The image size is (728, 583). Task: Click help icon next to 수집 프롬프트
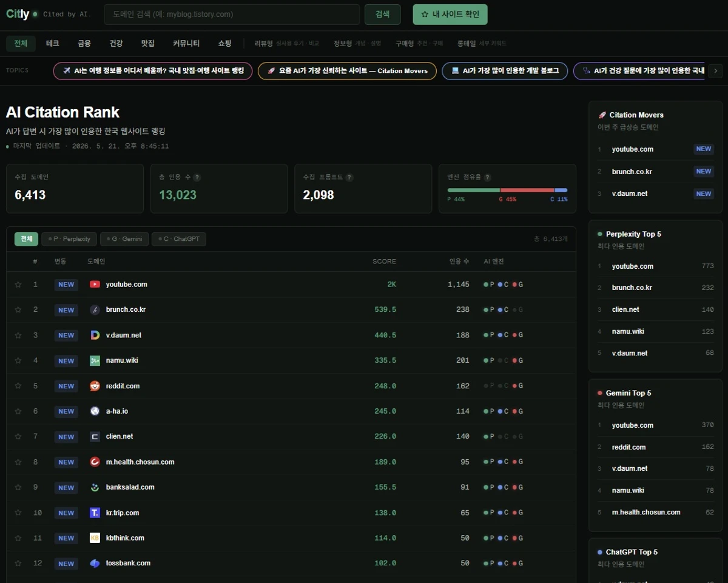point(349,177)
